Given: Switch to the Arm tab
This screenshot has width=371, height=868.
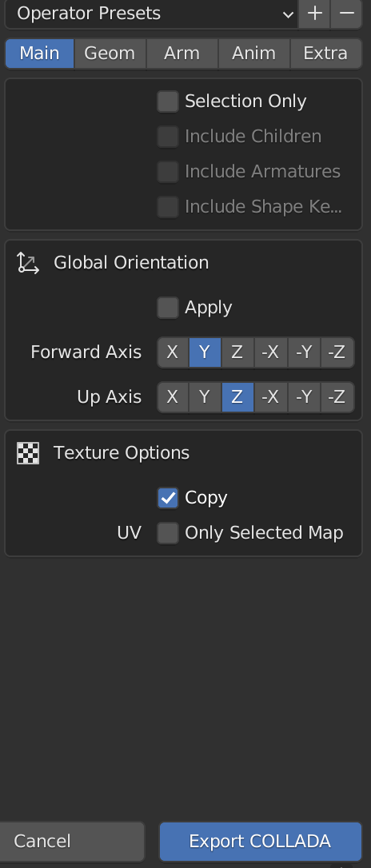Looking at the screenshot, I should 182,54.
